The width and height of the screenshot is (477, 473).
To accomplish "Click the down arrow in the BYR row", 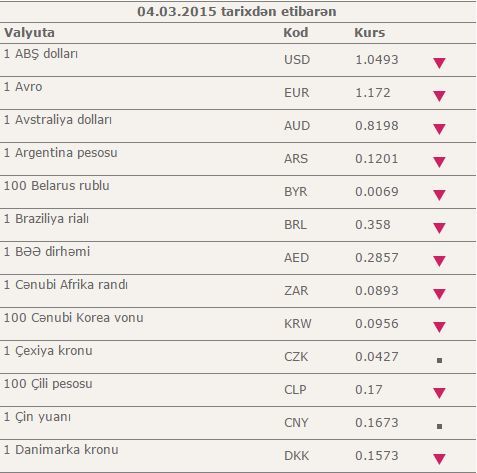I will click(x=439, y=195).
